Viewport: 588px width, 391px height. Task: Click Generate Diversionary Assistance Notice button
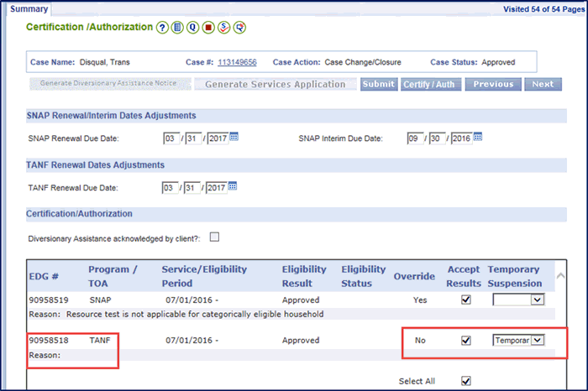click(x=110, y=84)
